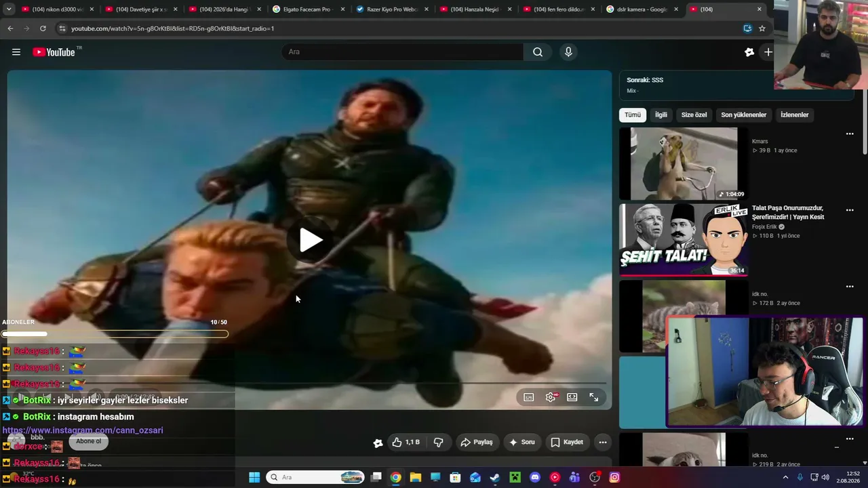Type in the YouTube Ara search field

click(x=403, y=52)
